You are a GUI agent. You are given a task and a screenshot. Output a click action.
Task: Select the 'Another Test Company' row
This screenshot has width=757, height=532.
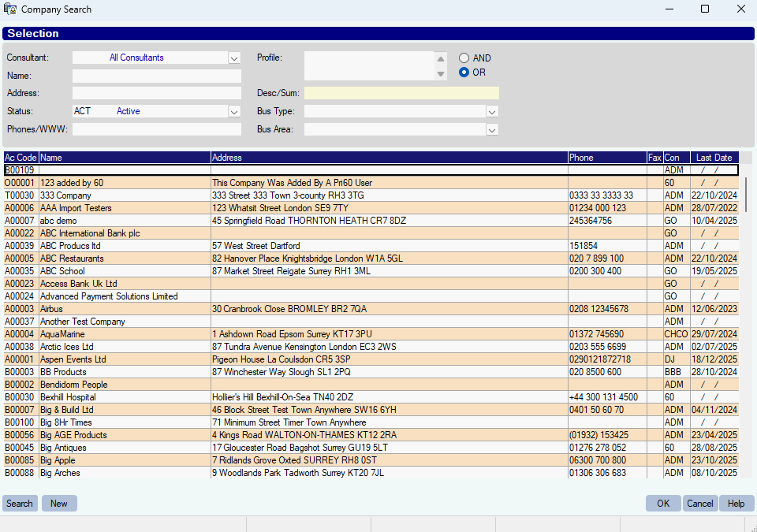(371, 322)
